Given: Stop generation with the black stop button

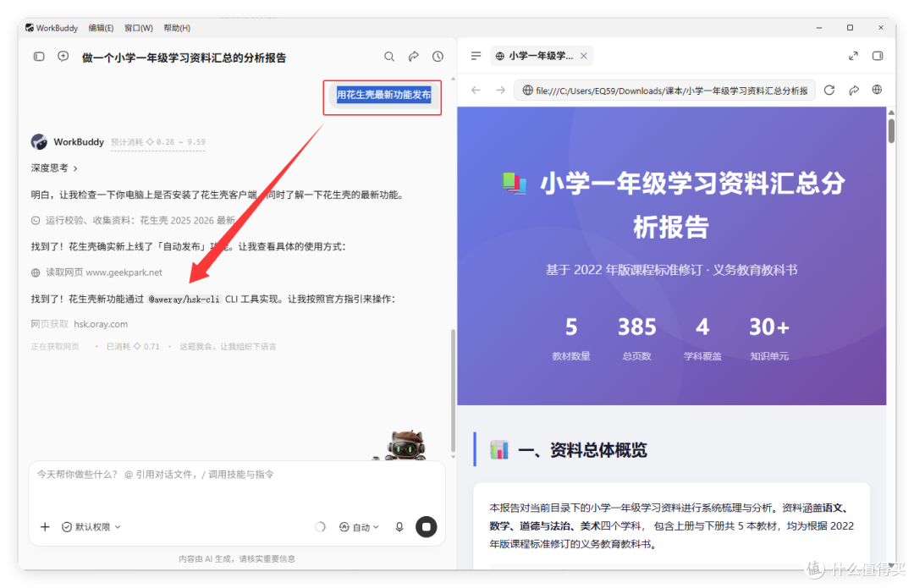Looking at the screenshot, I should tap(426, 527).
